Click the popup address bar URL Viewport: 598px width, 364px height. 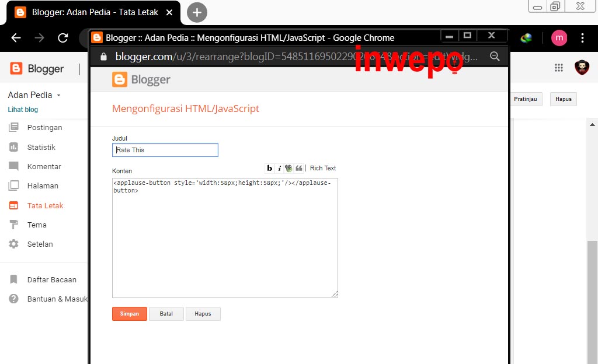tap(296, 57)
